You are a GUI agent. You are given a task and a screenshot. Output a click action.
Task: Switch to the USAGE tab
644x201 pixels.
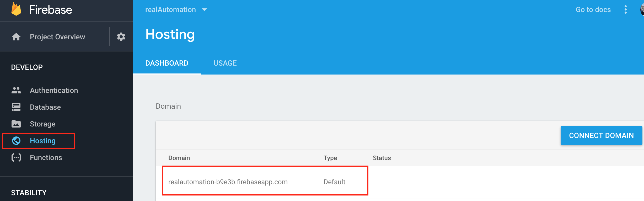225,63
